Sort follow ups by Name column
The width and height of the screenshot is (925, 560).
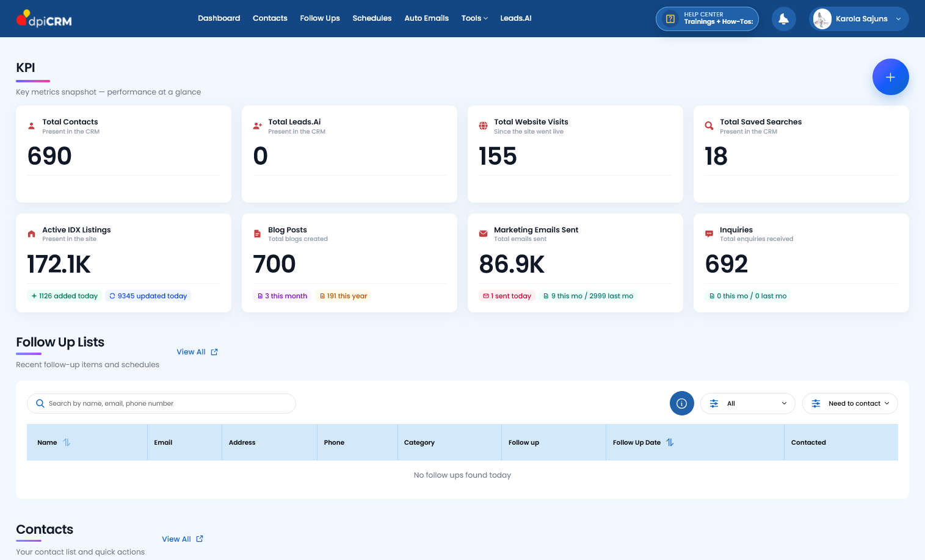point(67,442)
